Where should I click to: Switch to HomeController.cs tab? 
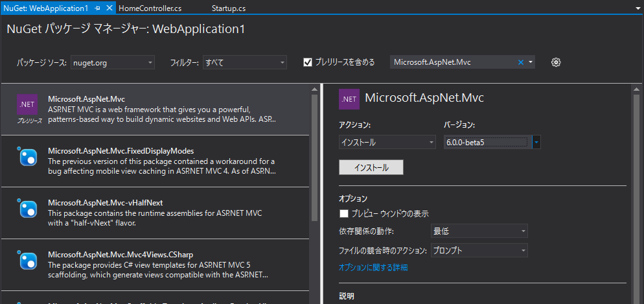[150, 8]
